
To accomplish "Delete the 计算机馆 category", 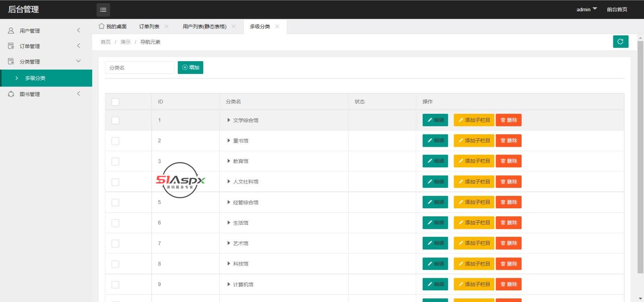I will click(508, 284).
